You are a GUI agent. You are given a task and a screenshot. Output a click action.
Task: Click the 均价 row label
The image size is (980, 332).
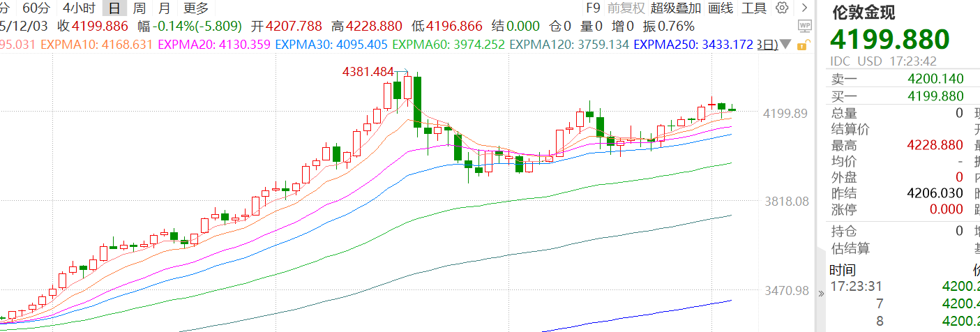tap(845, 161)
